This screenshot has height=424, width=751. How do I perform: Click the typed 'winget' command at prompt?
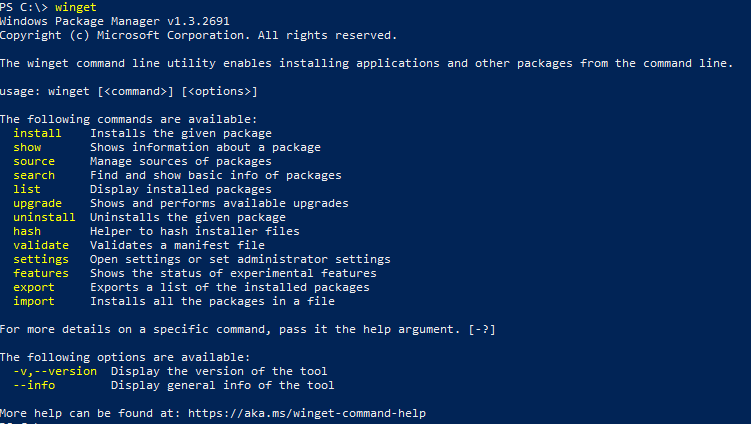pyautogui.click(x=76, y=8)
